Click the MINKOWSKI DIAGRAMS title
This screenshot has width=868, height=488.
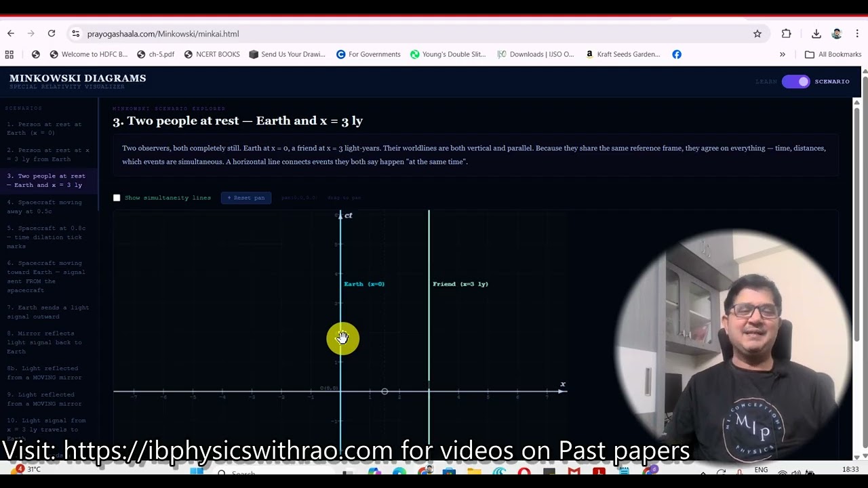78,78
